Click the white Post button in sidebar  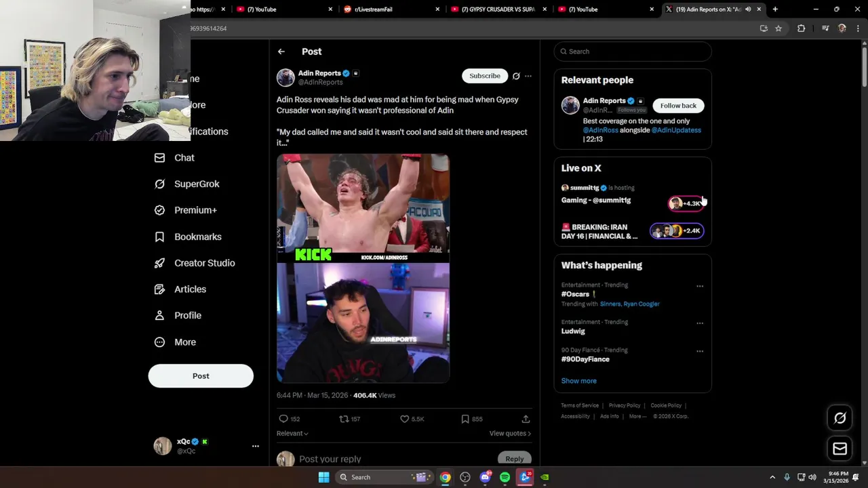pyautogui.click(x=201, y=376)
